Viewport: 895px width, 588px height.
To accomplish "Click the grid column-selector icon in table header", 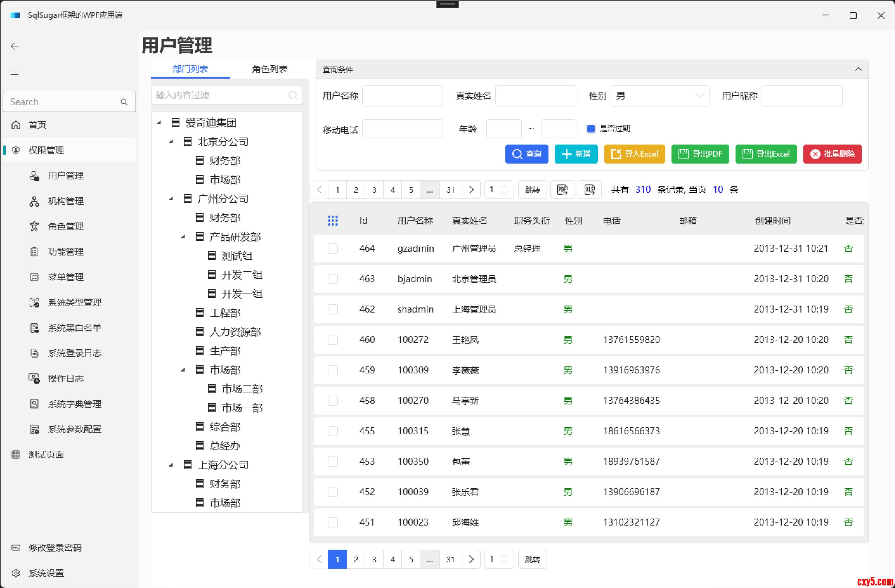I will pyautogui.click(x=333, y=221).
